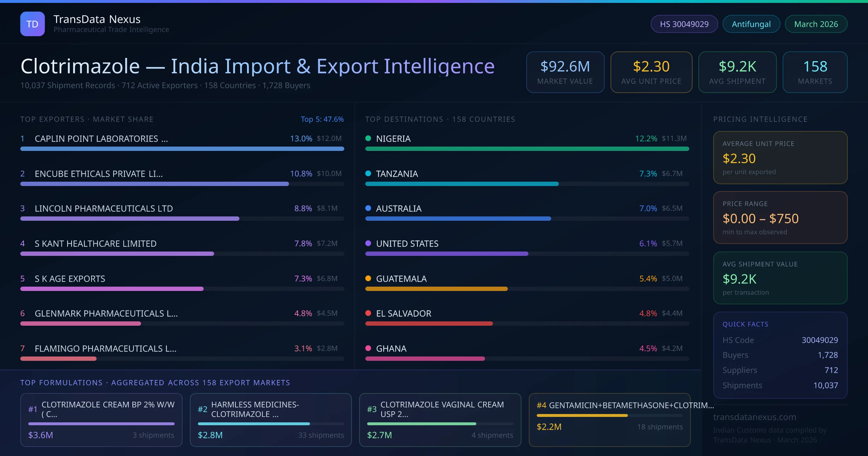Screen dimensions: 868x456
Task: Click Nigeria's green dot indicator
Action: tap(368, 138)
